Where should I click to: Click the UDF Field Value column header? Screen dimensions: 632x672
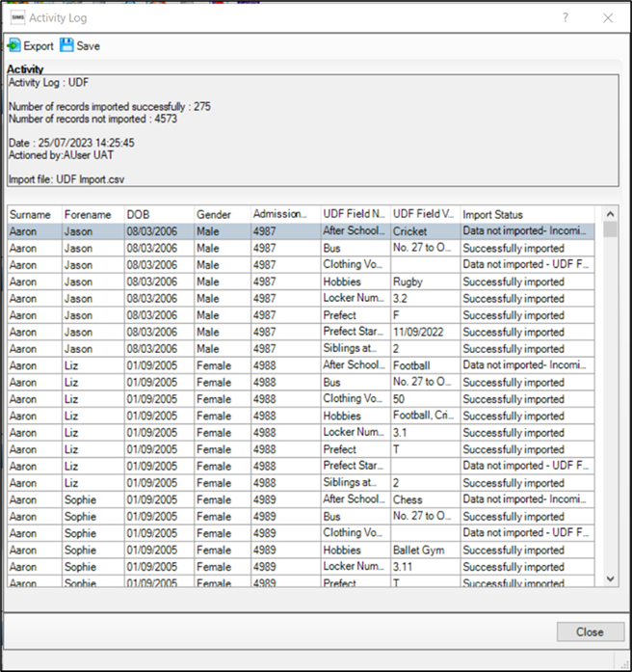pos(423,214)
